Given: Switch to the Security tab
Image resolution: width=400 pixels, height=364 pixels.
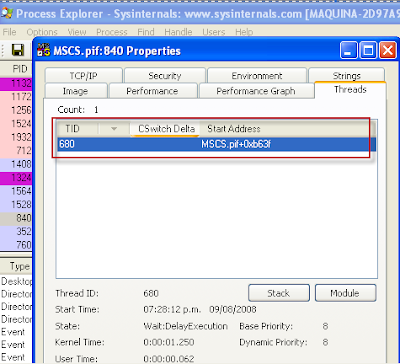Looking at the screenshot, I should 165,76.
